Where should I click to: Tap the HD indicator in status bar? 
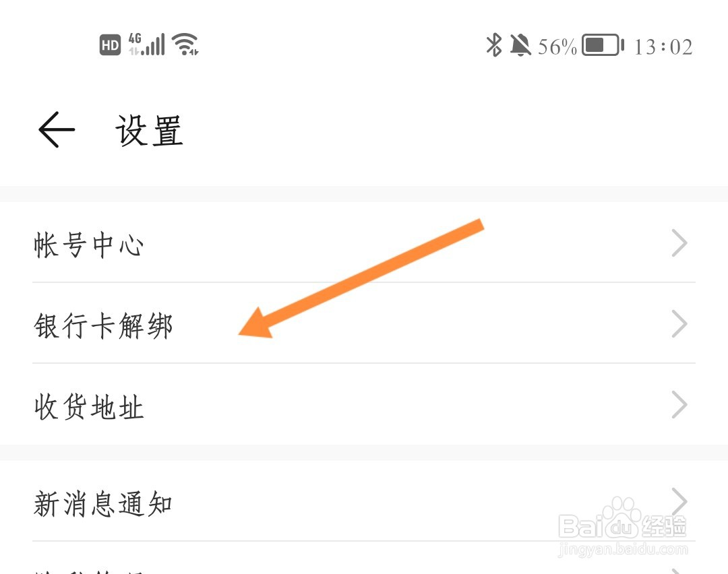point(110,45)
